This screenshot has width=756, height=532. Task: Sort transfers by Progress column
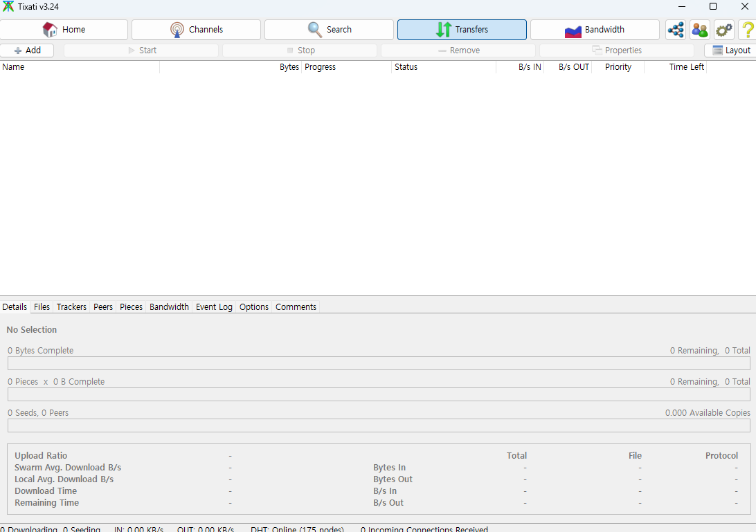coord(346,67)
